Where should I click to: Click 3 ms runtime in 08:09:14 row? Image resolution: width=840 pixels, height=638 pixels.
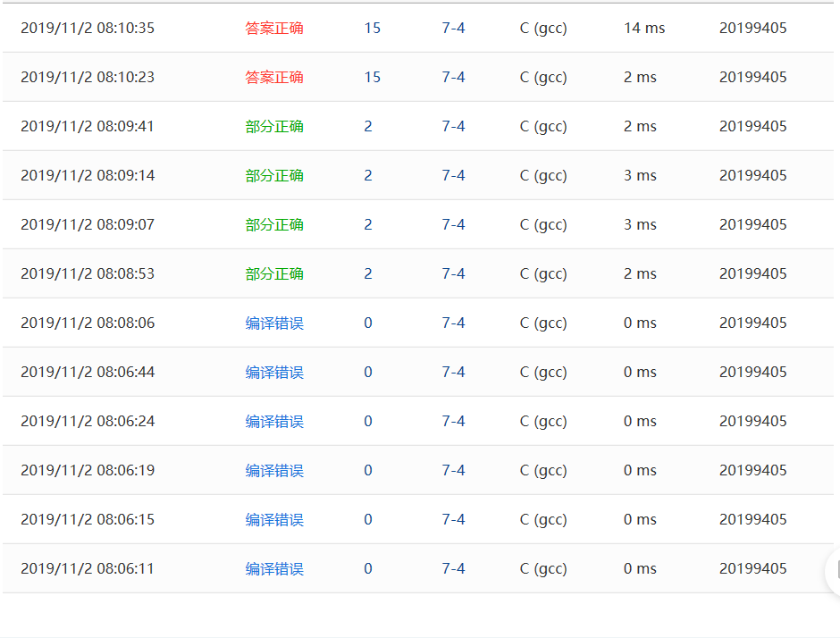[x=640, y=175]
